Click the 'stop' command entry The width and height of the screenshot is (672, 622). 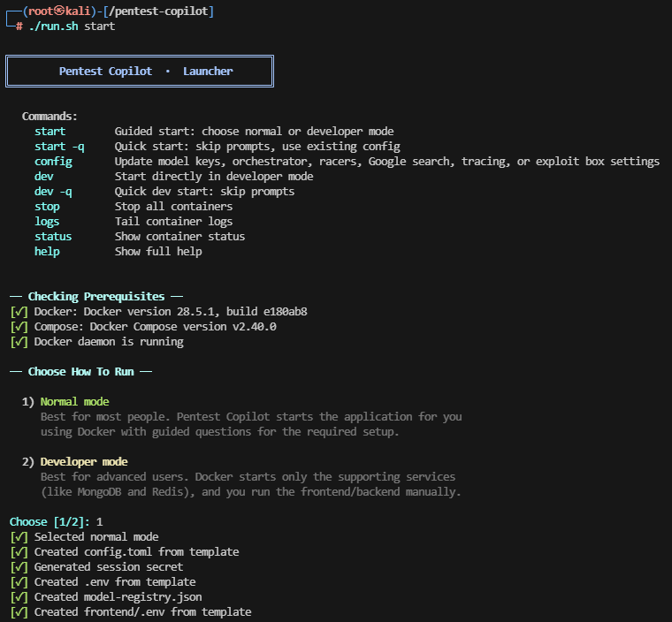(47, 207)
